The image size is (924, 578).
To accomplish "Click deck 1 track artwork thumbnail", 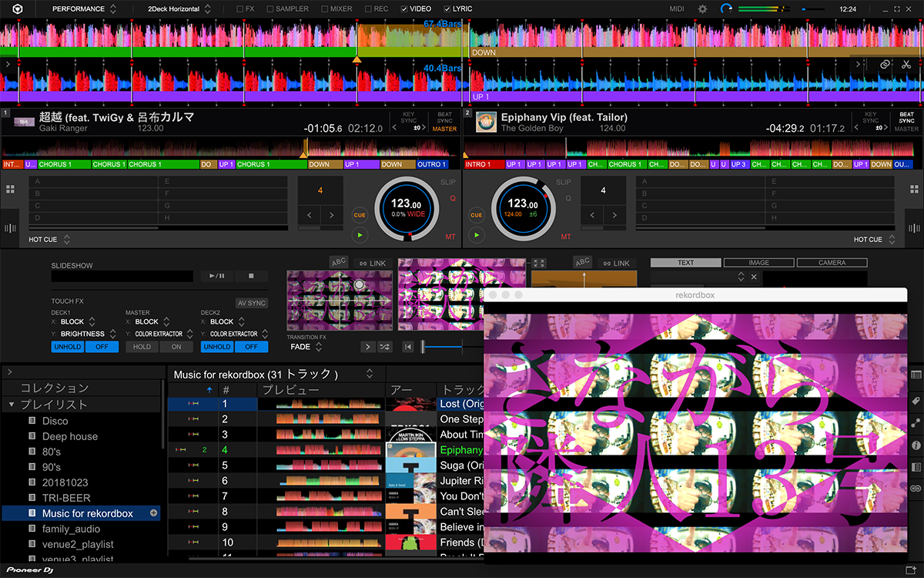I will (x=25, y=123).
